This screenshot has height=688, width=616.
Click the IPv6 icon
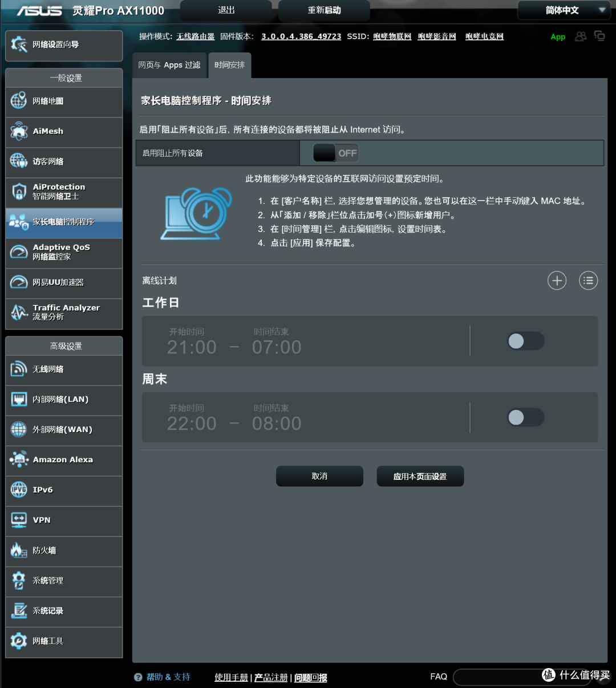click(x=19, y=490)
